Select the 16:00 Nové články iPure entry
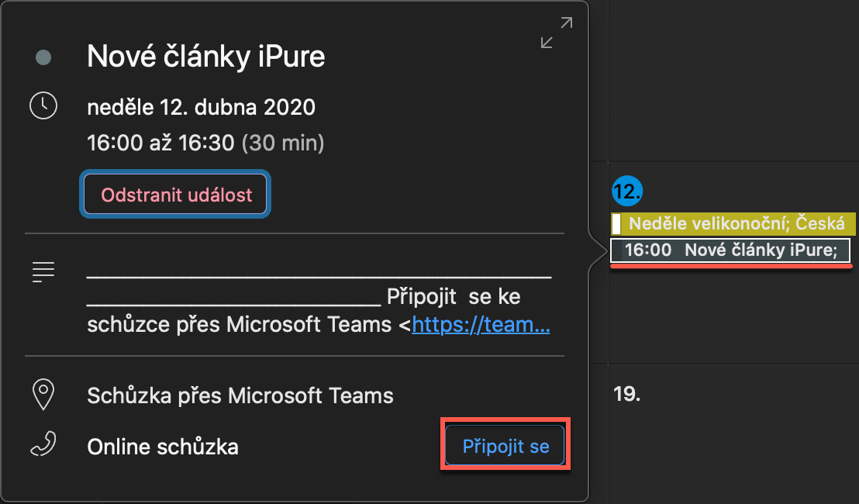 [x=730, y=250]
